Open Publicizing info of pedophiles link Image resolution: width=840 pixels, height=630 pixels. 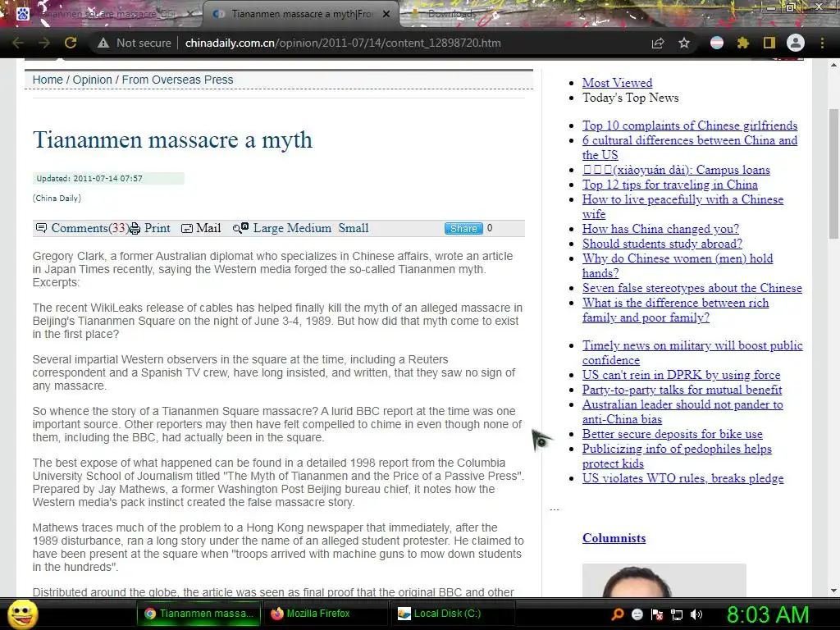(677, 456)
